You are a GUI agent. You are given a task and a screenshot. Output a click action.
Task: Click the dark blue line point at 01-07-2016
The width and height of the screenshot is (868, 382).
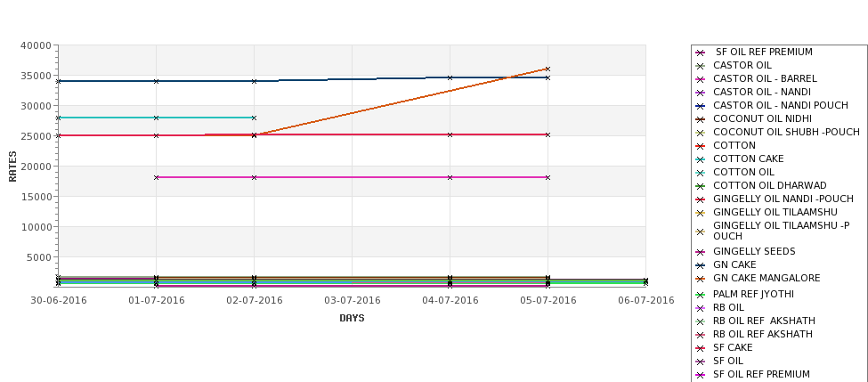point(156,81)
